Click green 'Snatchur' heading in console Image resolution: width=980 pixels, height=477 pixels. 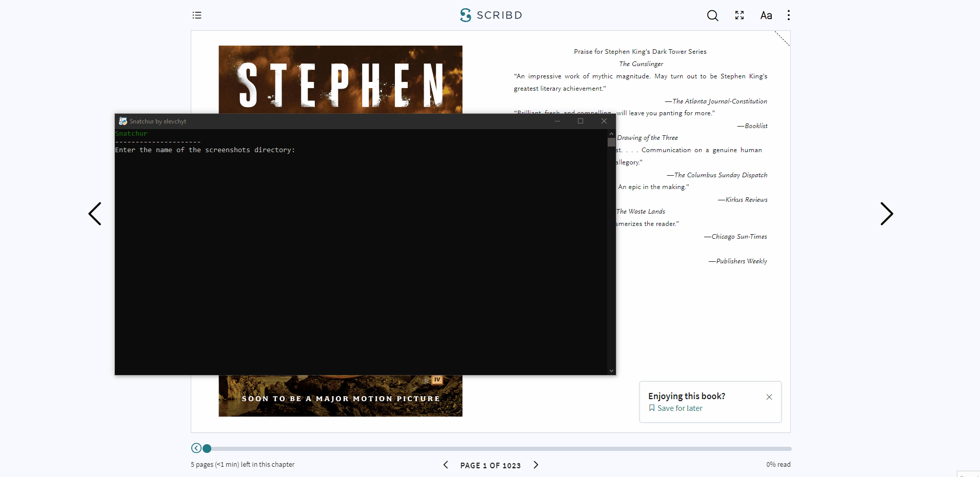pos(131,134)
